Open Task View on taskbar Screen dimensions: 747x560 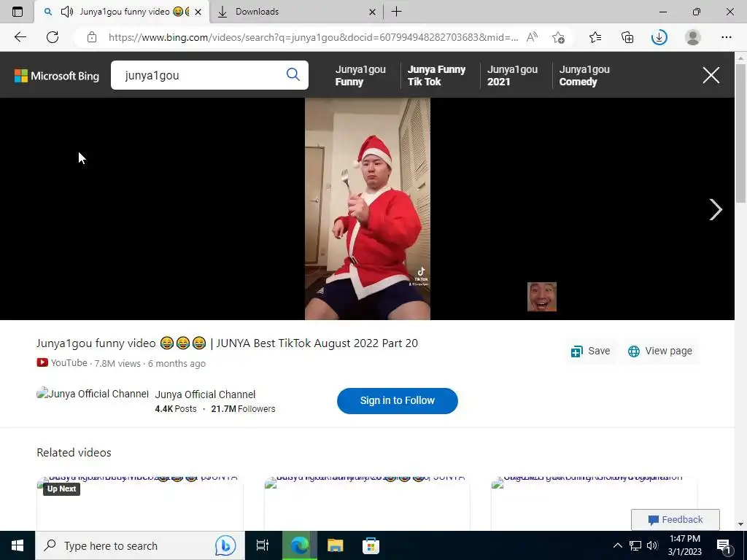[263, 545]
